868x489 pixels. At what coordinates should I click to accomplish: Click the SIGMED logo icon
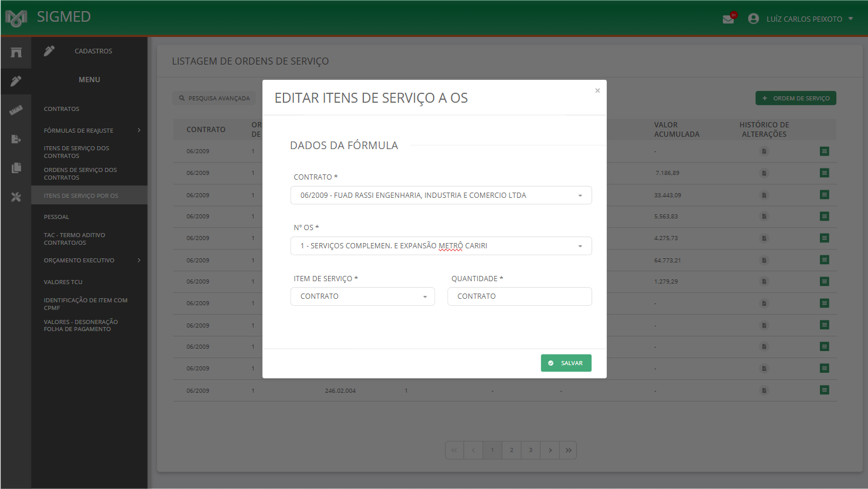pos(16,18)
